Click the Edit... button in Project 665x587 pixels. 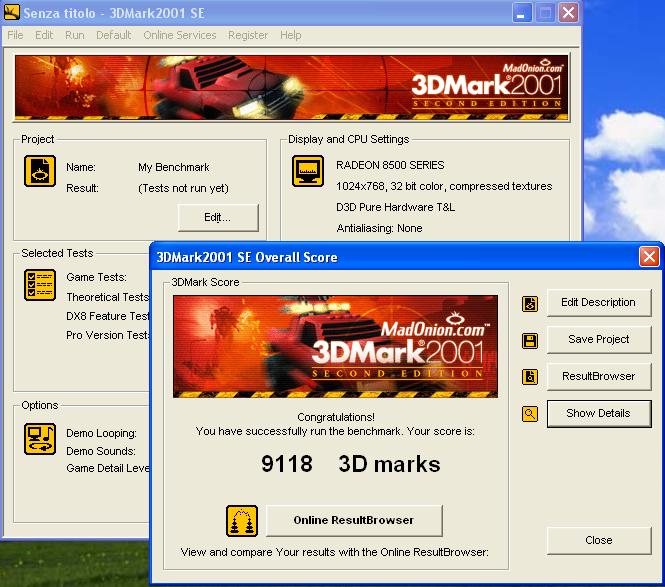tap(218, 218)
